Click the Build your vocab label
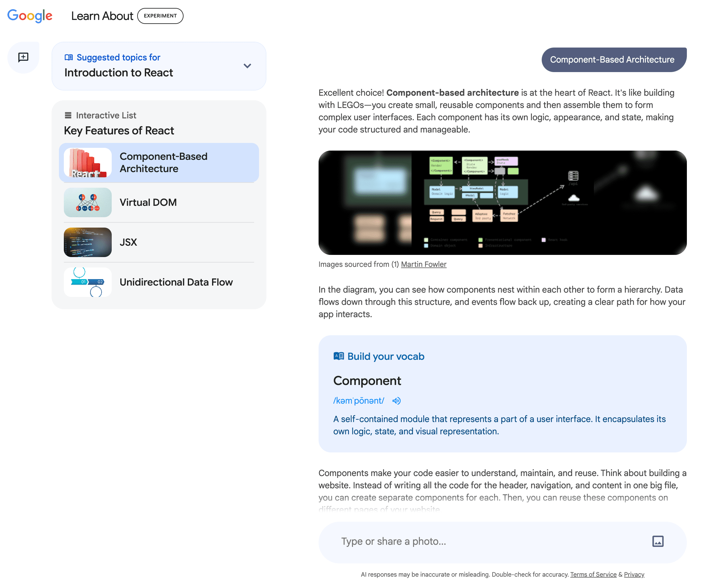This screenshot has height=584, width=728. [385, 356]
